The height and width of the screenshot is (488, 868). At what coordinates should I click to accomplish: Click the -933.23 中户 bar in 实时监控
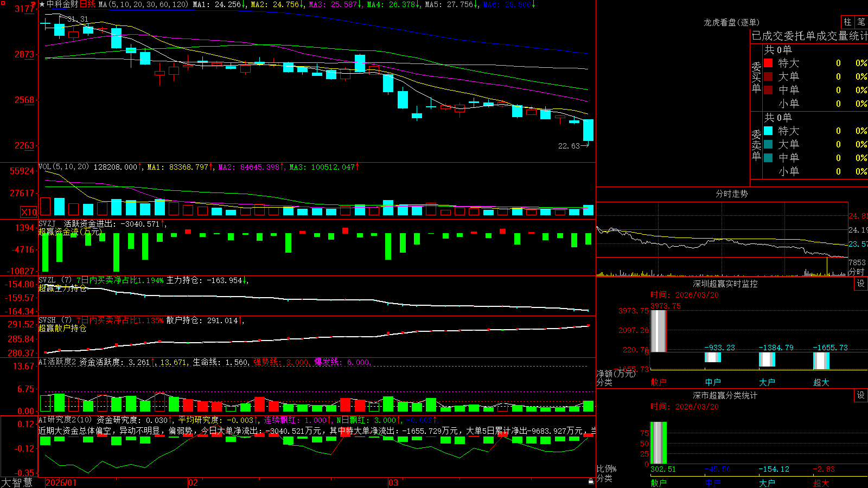713,357
